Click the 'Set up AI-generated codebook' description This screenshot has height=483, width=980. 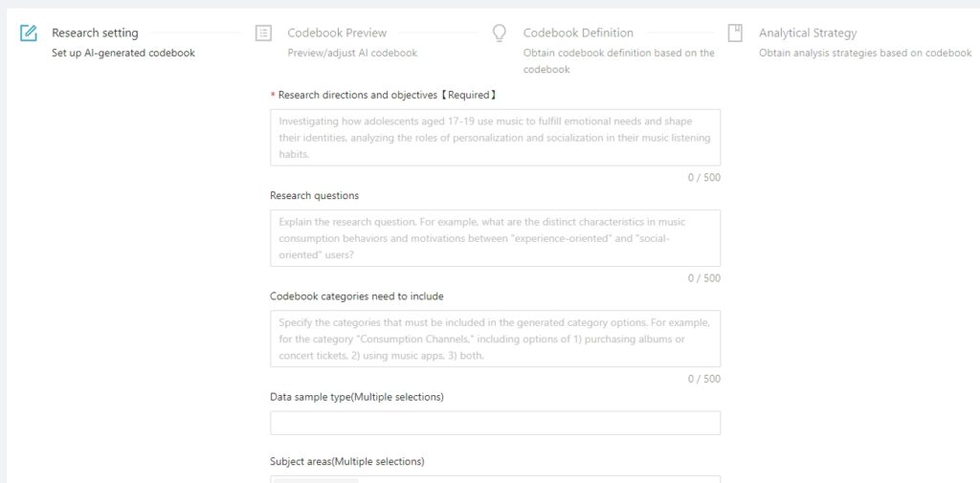123,54
